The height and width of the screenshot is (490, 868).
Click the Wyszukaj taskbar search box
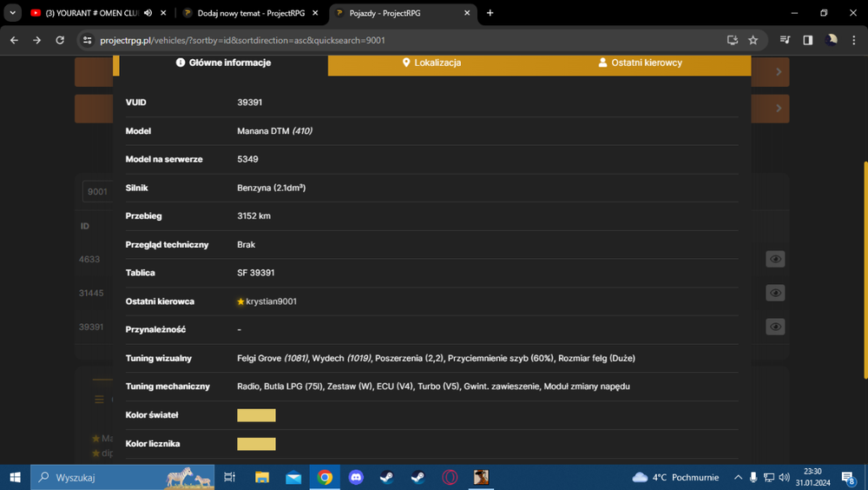click(x=122, y=477)
